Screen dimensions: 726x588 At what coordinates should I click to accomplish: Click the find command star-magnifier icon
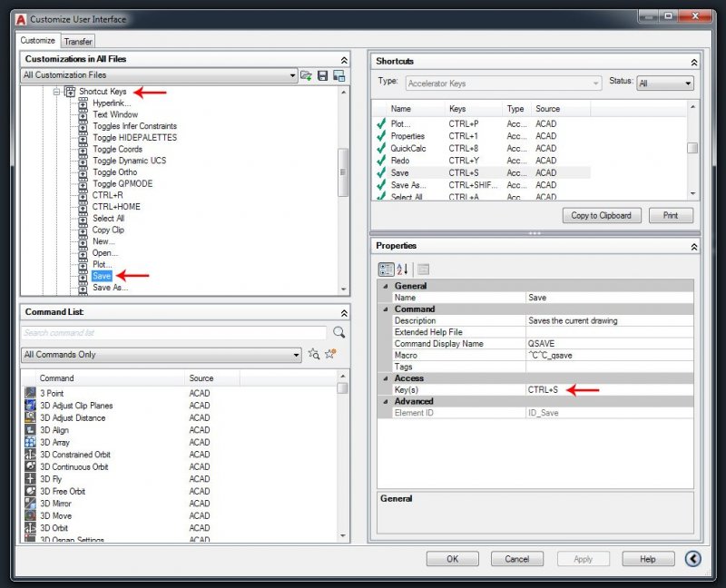click(x=314, y=355)
